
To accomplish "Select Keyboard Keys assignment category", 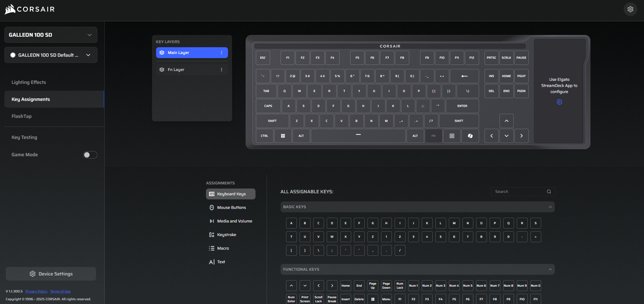I will pos(231,194).
